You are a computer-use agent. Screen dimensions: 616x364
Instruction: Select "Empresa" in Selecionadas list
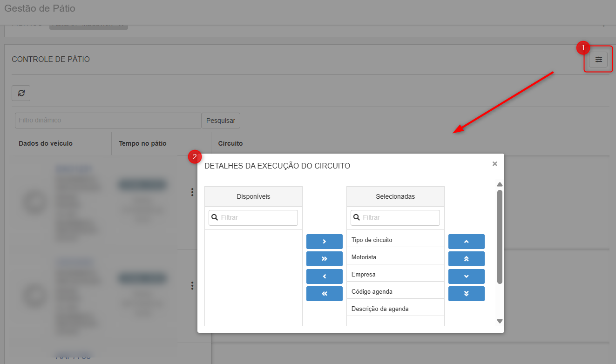(395, 274)
